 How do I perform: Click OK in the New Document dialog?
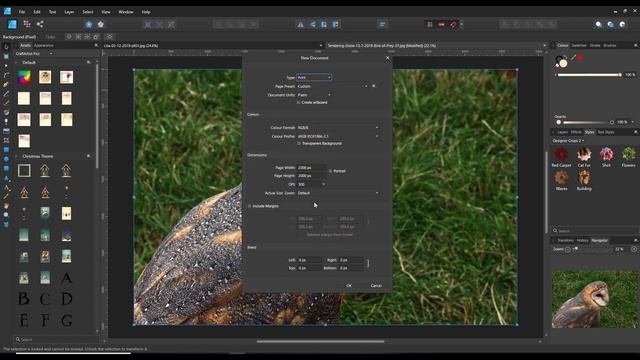pos(349,286)
